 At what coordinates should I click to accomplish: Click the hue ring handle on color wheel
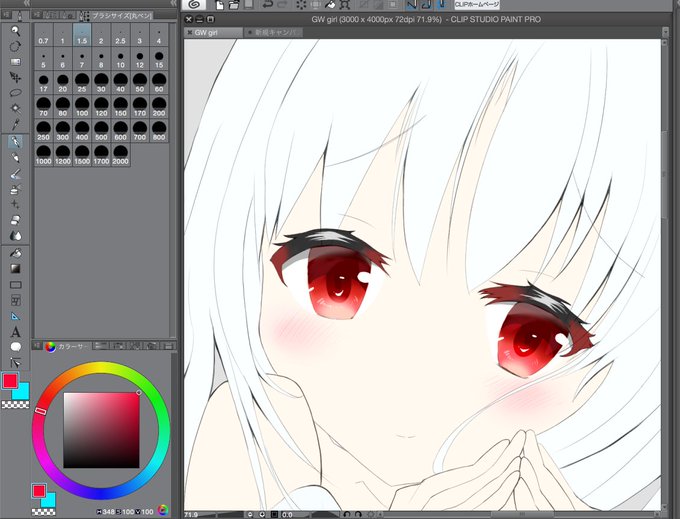(40, 411)
